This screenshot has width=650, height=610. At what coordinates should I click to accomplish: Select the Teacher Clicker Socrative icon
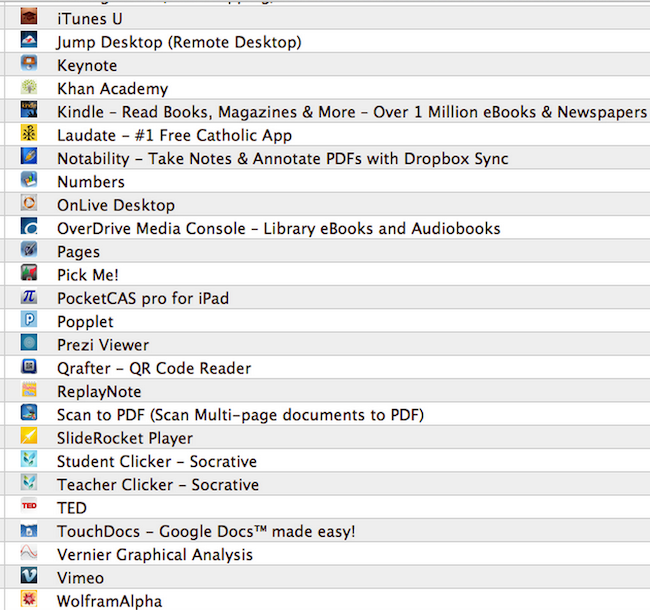tap(29, 482)
